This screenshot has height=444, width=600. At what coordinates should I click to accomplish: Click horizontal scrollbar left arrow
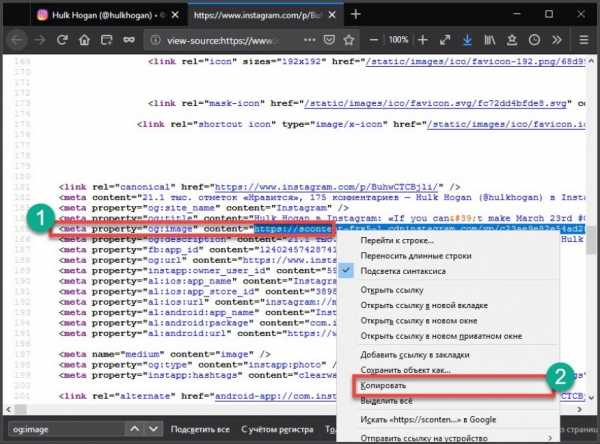[x=8, y=409]
